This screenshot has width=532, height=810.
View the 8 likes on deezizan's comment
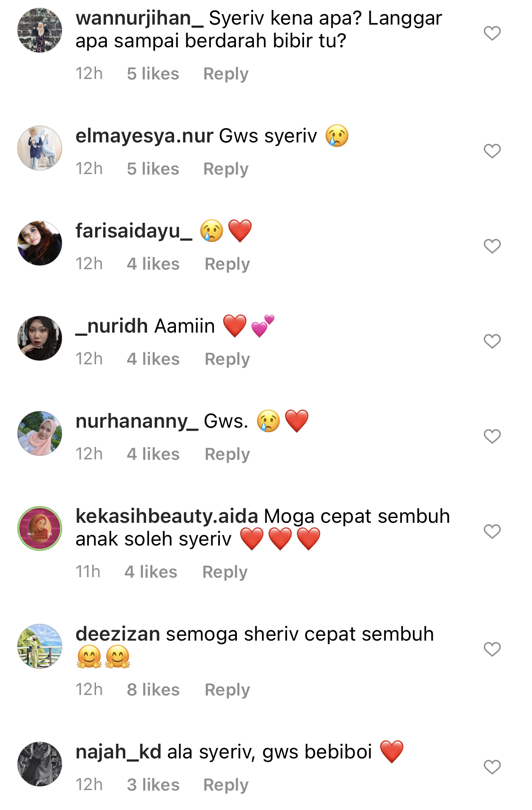point(153,690)
